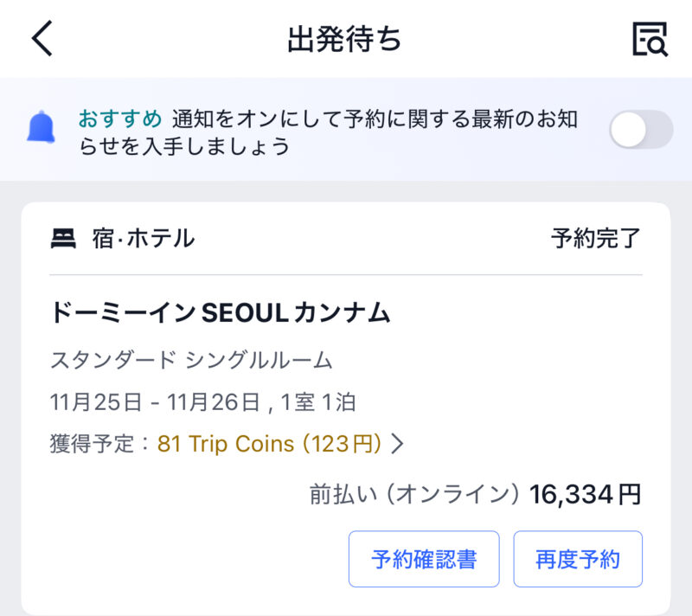Viewport: 692px width, 616px height.
Task: Click the 16,334円 prepaid price
Action: click(586, 495)
